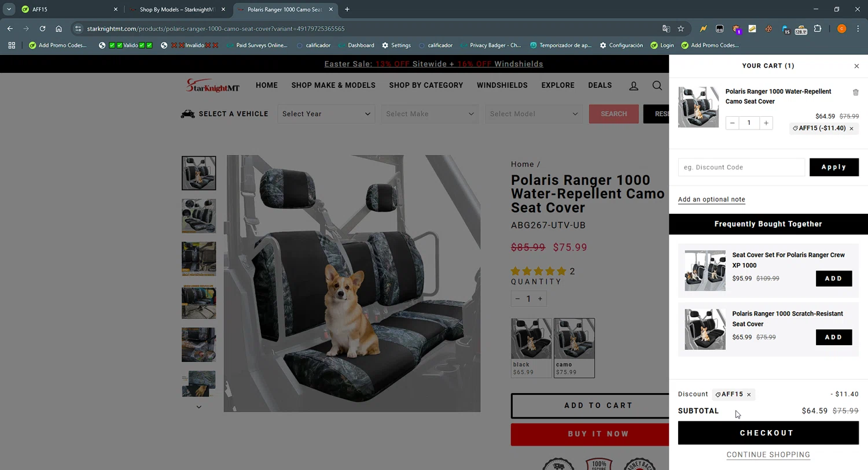Decrease product page quantity with minus

tap(517, 299)
